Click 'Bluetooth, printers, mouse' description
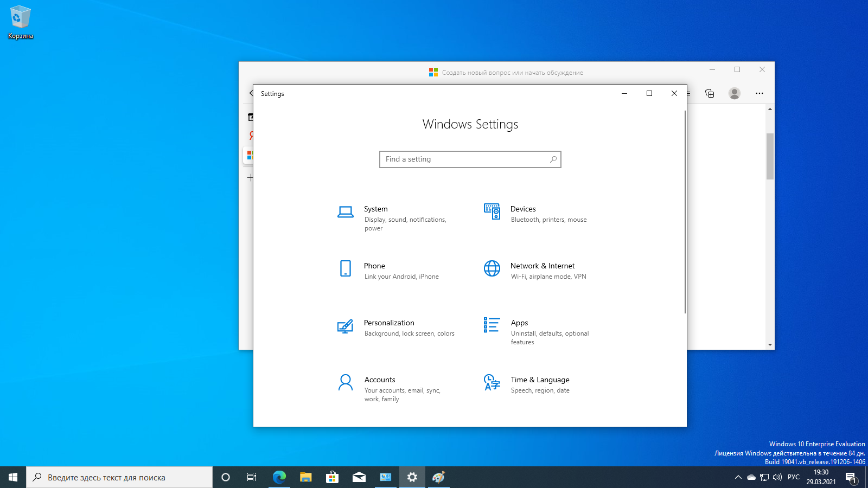The width and height of the screenshot is (868, 488). coord(549,220)
